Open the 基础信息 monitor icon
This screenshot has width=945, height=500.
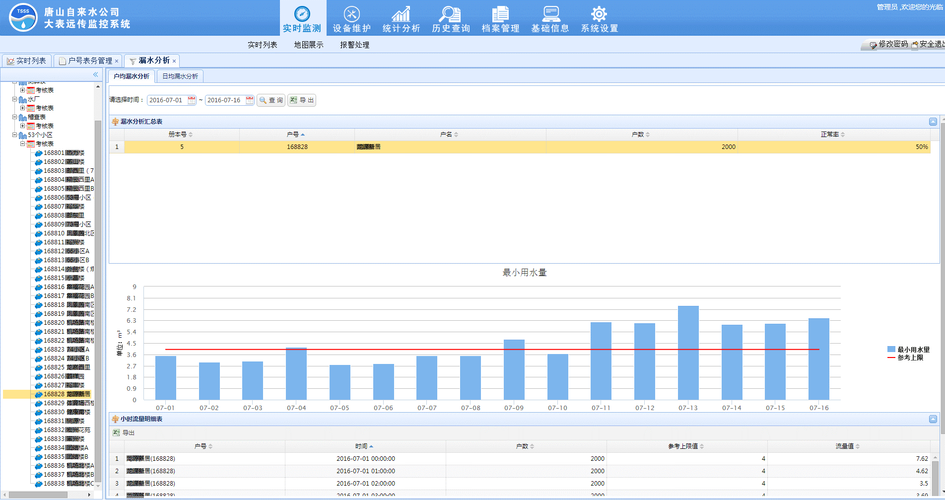(x=550, y=14)
